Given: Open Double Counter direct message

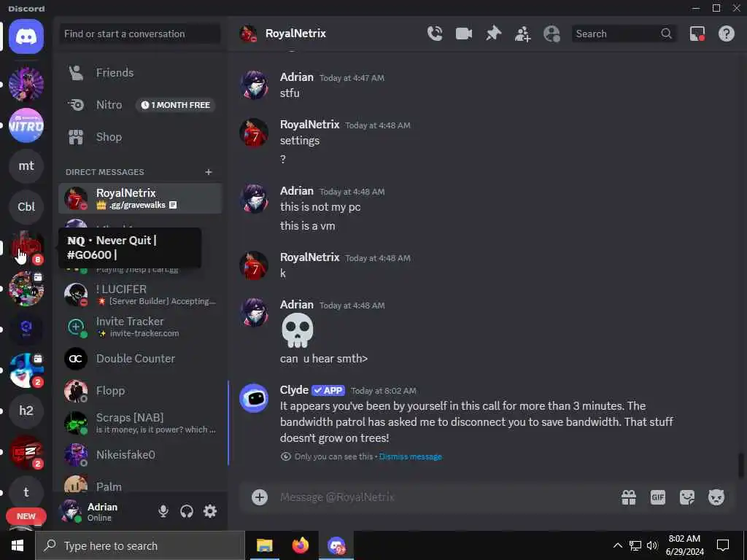Looking at the screenshot, I should 139,359.
